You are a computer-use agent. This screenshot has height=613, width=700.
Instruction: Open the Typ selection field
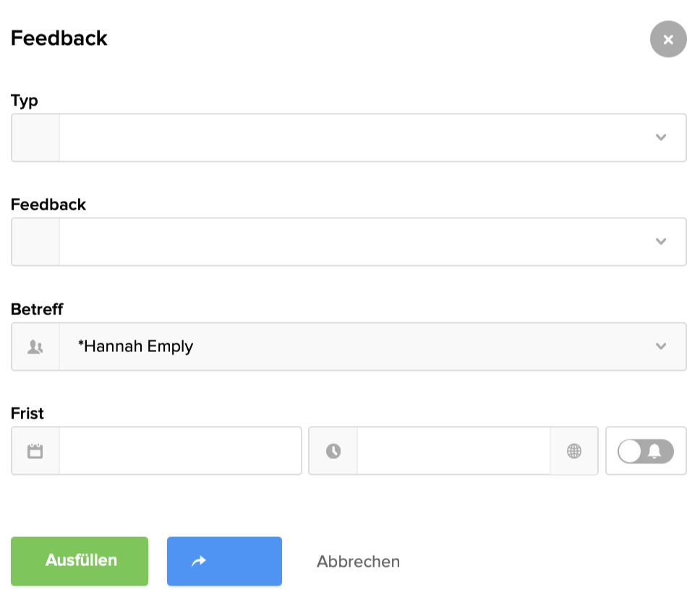point(354,137)
